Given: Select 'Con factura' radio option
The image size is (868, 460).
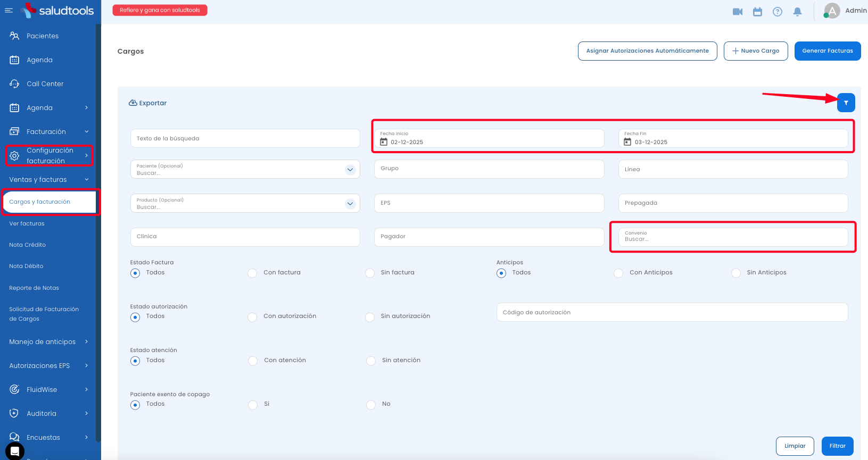Looking at the screenshot, I should [252, 273].
